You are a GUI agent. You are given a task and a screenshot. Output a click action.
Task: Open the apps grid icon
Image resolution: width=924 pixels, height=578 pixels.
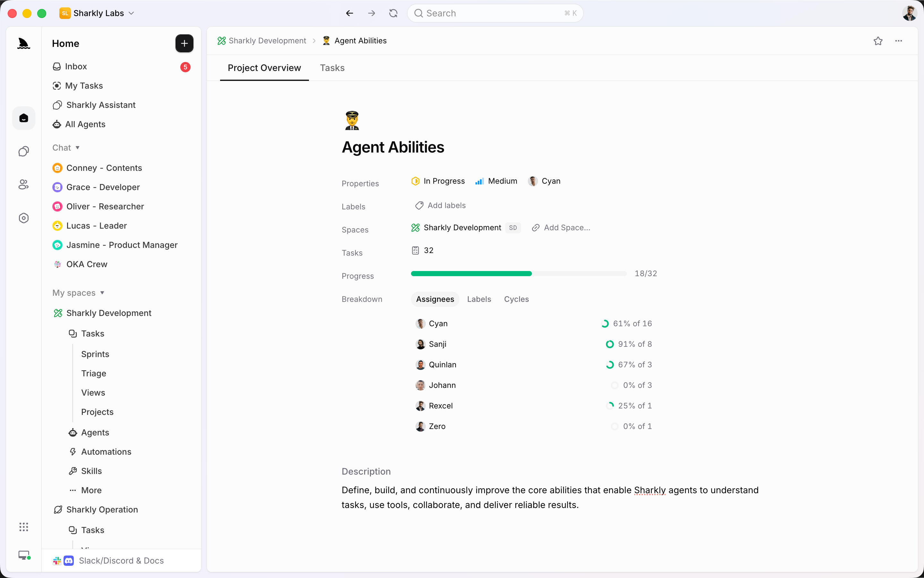coord(24,527)
